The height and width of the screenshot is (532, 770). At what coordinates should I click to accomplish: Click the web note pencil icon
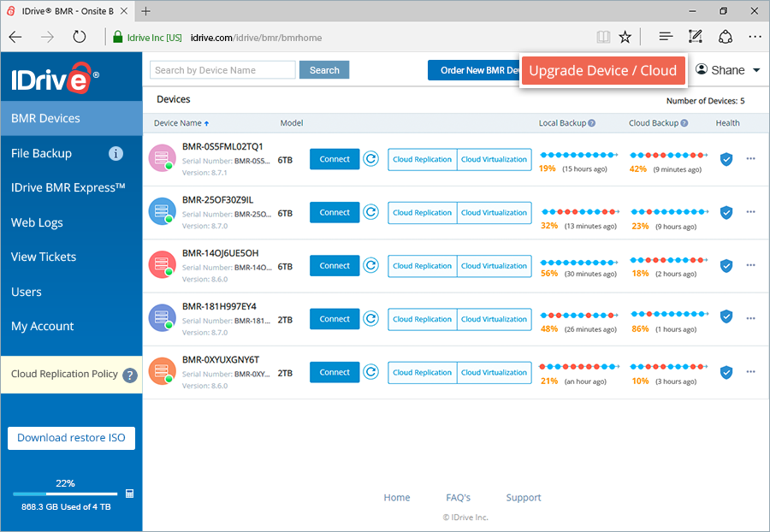coord(696,36)
